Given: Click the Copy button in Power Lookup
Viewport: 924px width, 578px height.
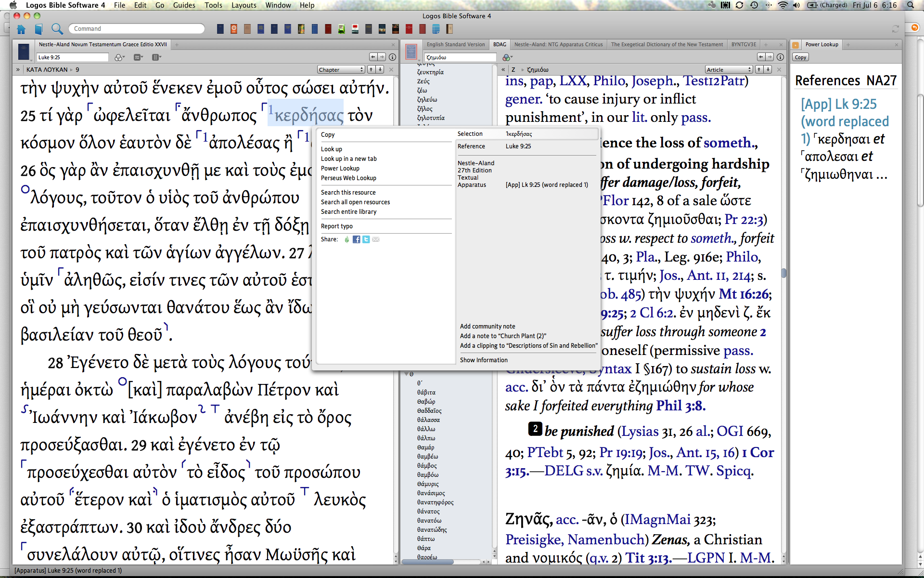Looking at the screenshot, I should [800, 57].
